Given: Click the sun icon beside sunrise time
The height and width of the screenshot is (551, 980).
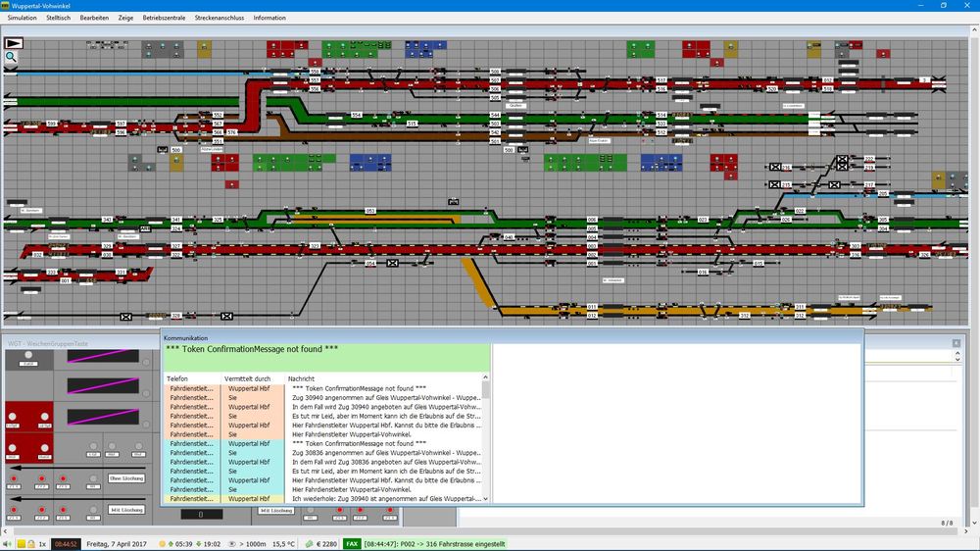Looking at the screenshot, I should click(163, 544).
